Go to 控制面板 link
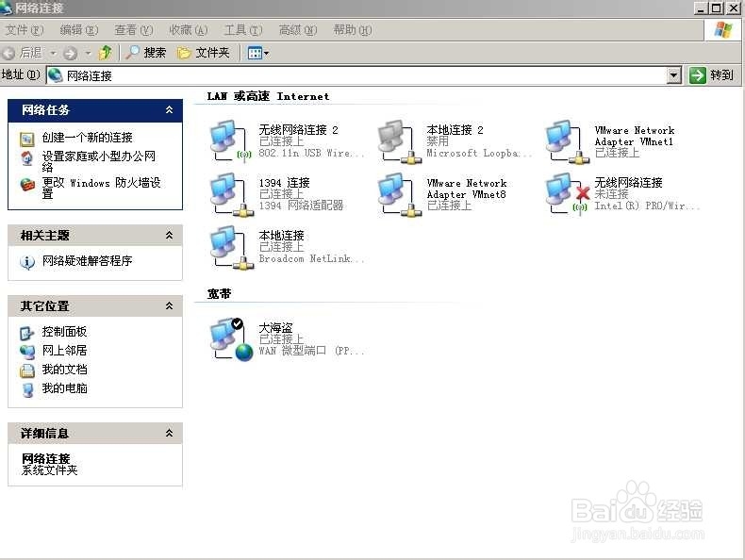 [x=64, y=332]
